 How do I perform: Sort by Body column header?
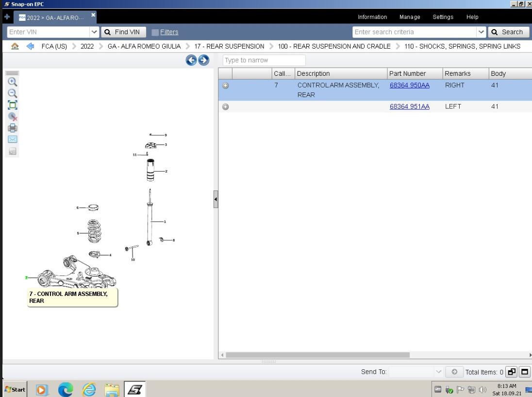point(510,74)
